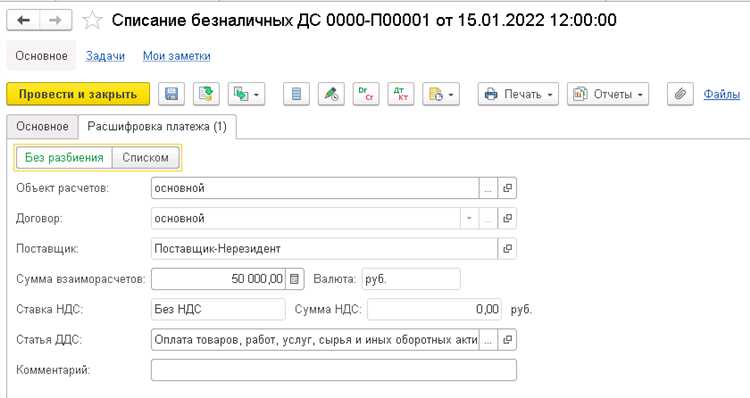
Task: Click the Сумма НДС field
Action: (434, 310)
